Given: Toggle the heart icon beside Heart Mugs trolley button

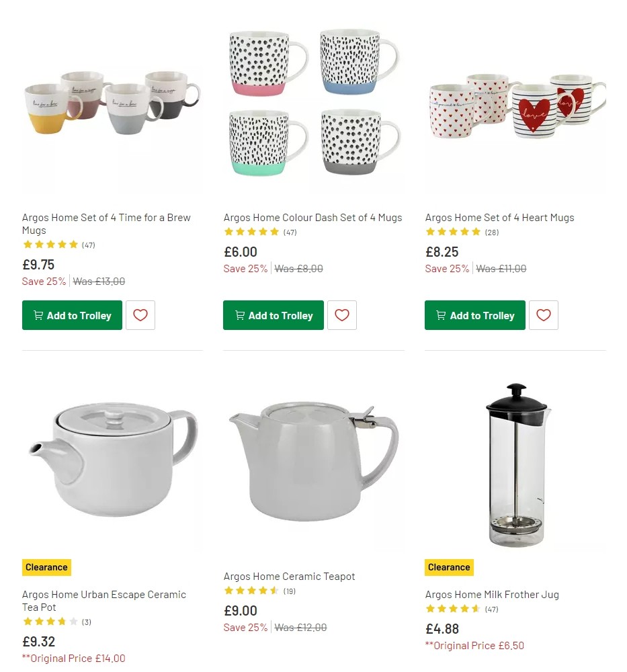Looking at the screenshot, I should coord(543,314).
